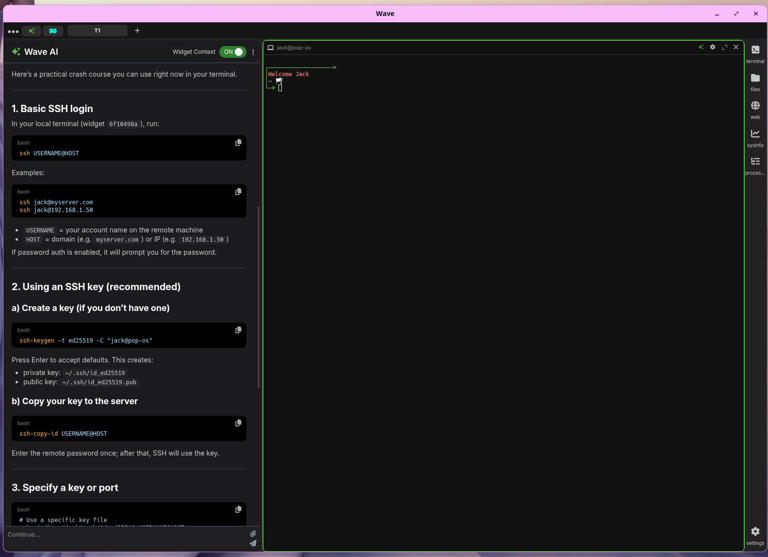Viewport: 768px width, 557px height.
Task: Click the public key path '~/.ssh/id_ed25519.pub'
Action: click(x=99, y=382)
